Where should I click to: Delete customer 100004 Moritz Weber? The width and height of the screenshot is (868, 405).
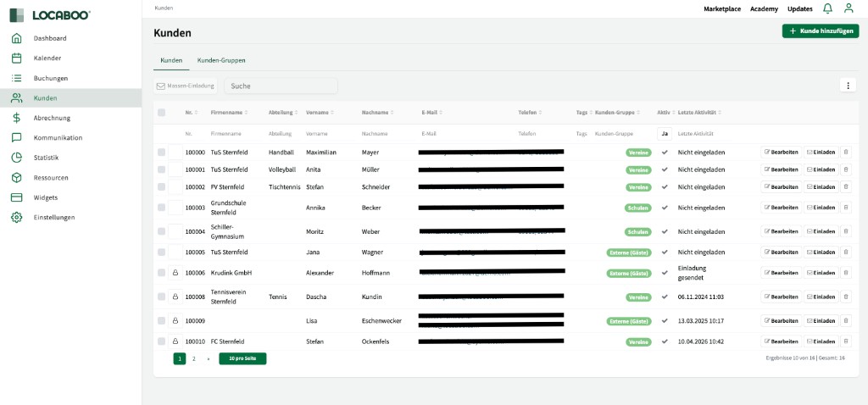846,231
